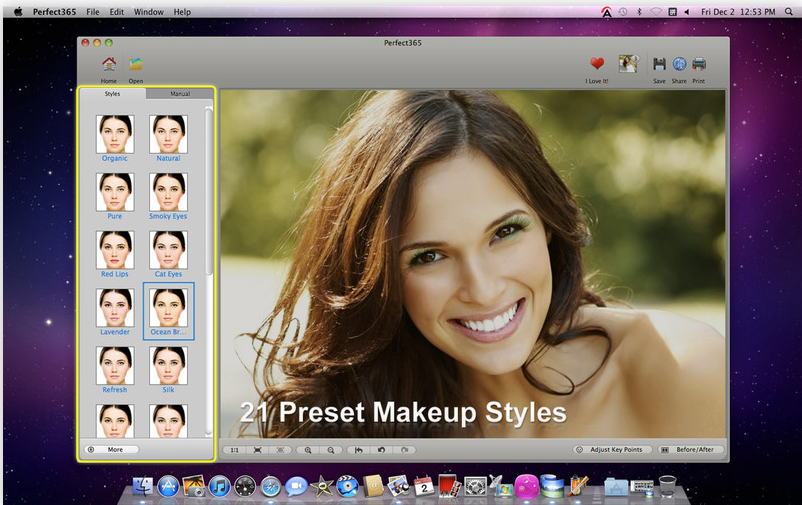Apply the Refresh makeup style

pos(115,369)
